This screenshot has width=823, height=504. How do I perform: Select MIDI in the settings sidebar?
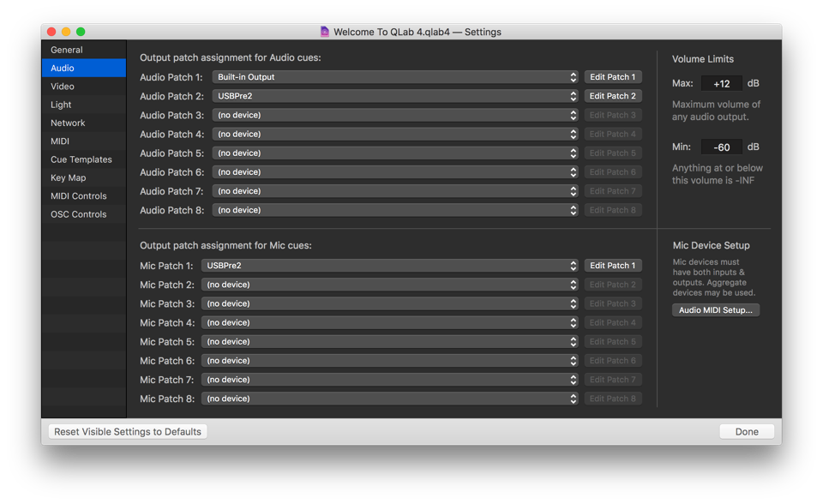coord(60,141)
